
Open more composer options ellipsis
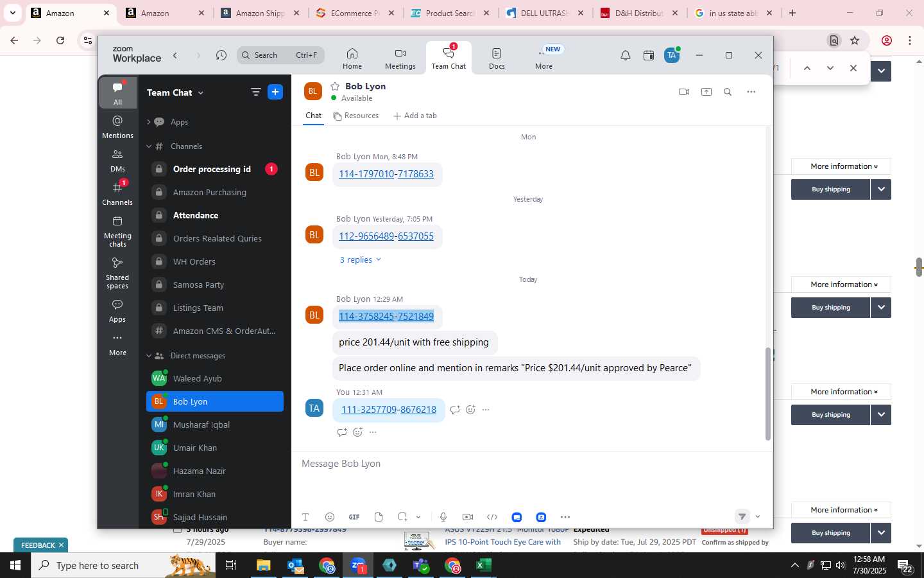coord(565,517)
